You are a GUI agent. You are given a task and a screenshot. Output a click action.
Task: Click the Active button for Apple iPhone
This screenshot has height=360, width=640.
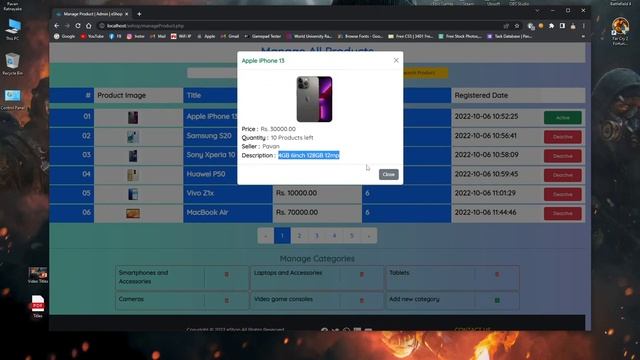click(x=562, y=118)
